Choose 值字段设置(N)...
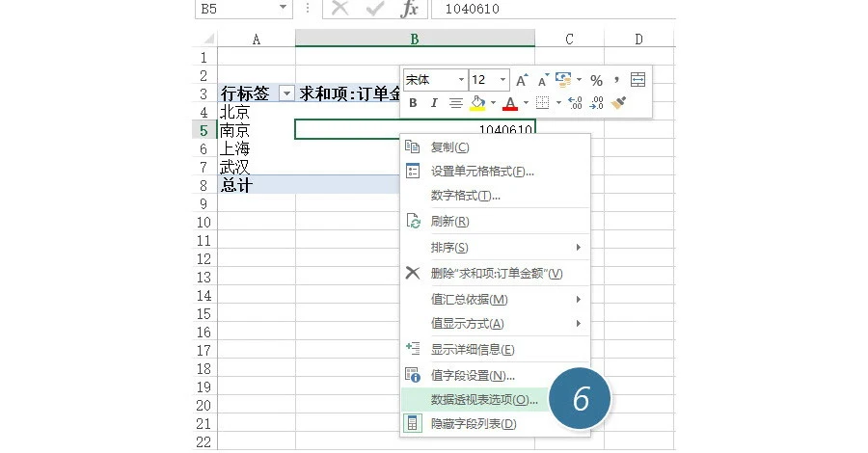Image resolution: width=868 pixels, height=453 pixels. click(x=495, y=376)
